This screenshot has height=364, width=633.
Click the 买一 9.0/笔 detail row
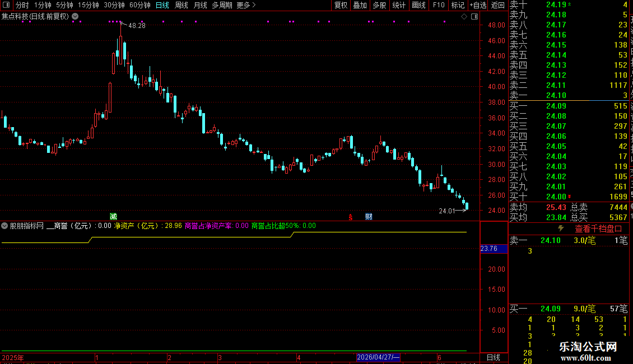569,309
